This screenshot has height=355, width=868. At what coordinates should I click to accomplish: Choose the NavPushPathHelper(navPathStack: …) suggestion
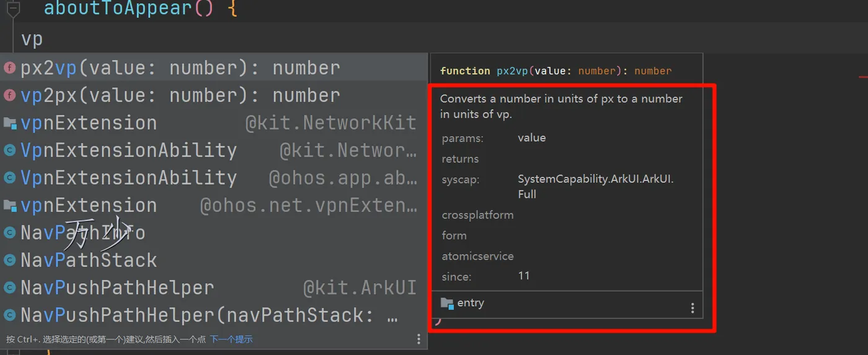(208, 315)
